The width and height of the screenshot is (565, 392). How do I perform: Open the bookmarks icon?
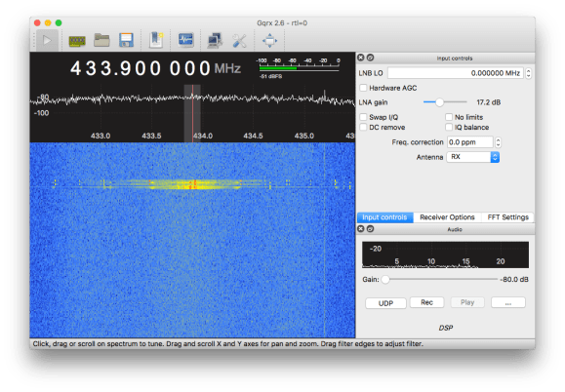click(156, 40)
